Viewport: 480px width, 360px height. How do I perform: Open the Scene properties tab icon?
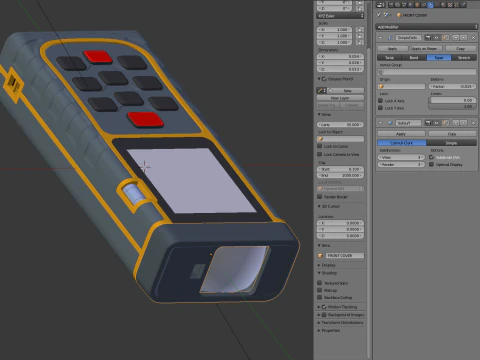coord(404,5)
